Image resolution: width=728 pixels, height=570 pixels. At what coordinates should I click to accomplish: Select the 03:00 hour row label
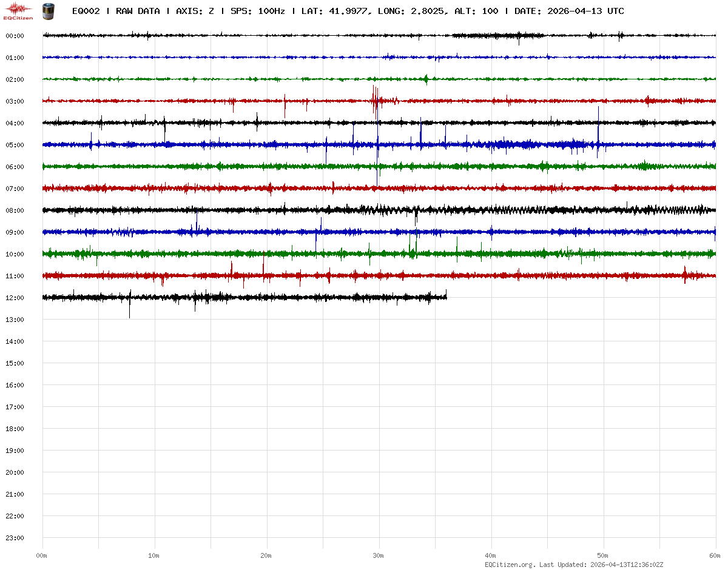point(15,101)
